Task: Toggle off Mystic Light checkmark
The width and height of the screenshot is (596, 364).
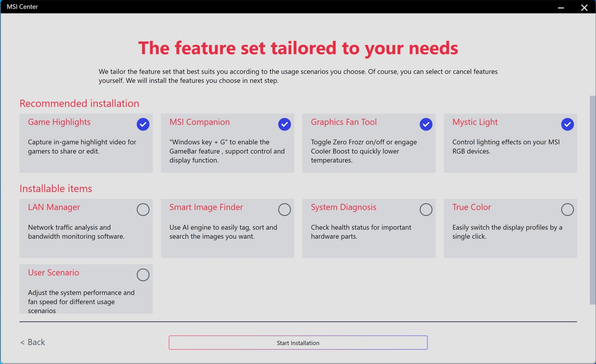Action: [568, 124]
